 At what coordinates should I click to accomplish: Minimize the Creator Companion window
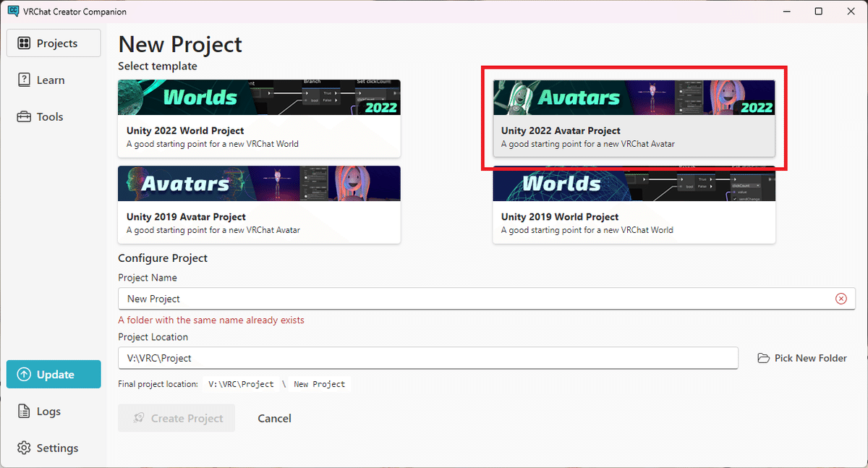786,11
